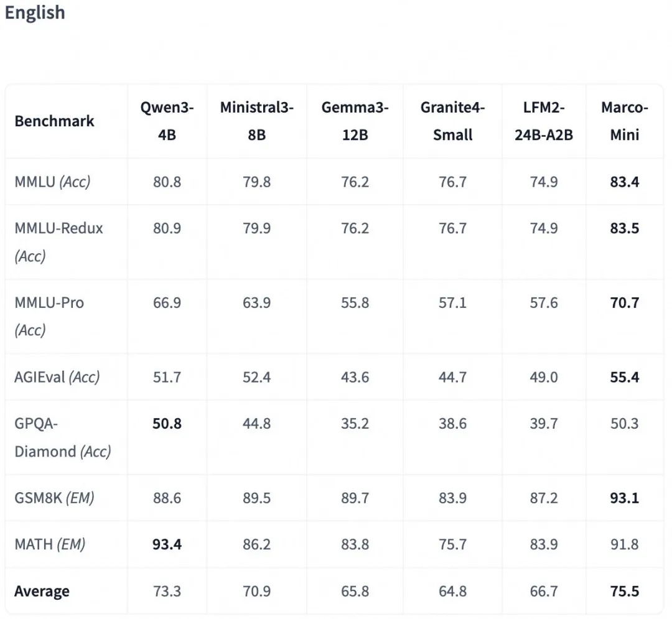This screenshot has height=619, width=672.
Task: Click the GPQA-Diamond (Acc) row label
Action: click(62, 437)
